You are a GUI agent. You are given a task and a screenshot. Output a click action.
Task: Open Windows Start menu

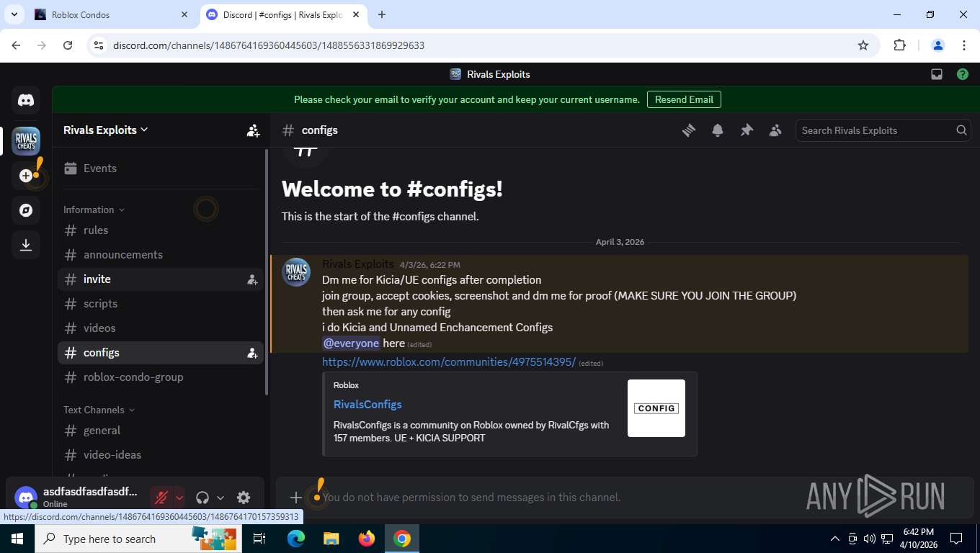click(17, 539)
